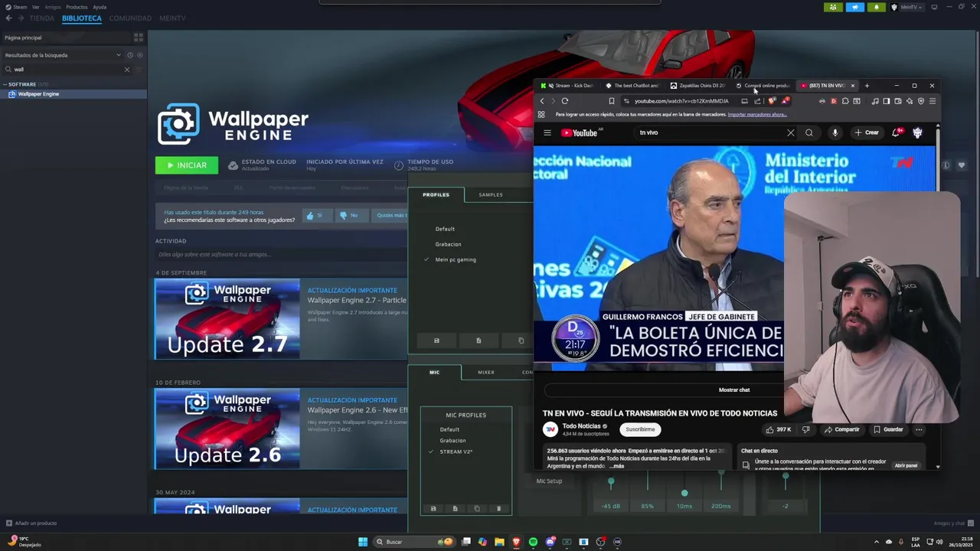Screen dimensions: 980x551
Task: Collapse the SOFTWARE category in library
Action: (5, 84)
